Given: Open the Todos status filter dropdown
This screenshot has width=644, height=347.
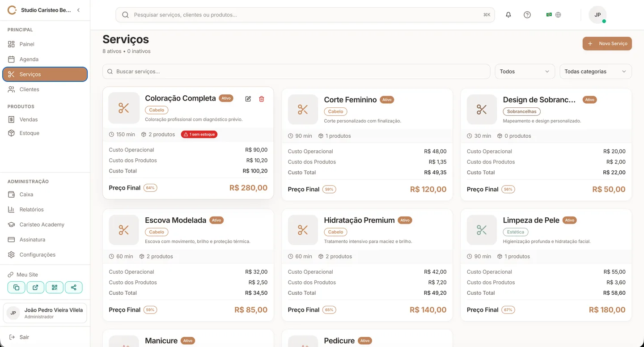Looking at the screenshot, I should [525, 72].
